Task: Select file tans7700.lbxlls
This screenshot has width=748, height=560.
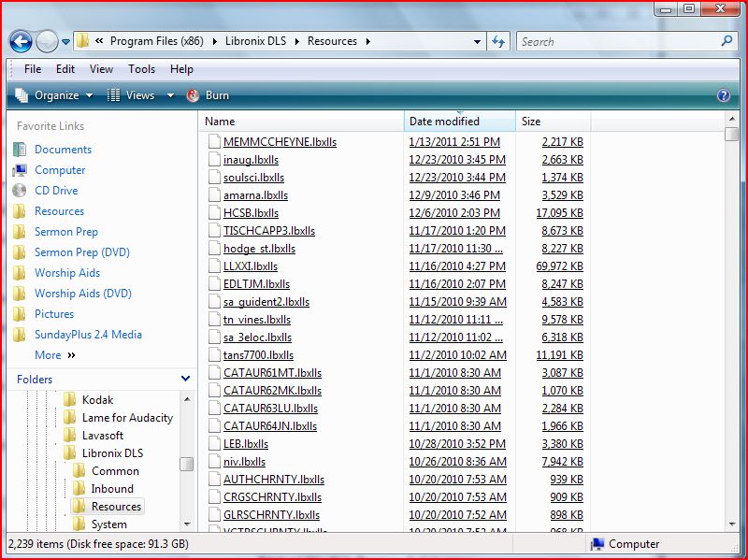Action: tap(258, 355)
